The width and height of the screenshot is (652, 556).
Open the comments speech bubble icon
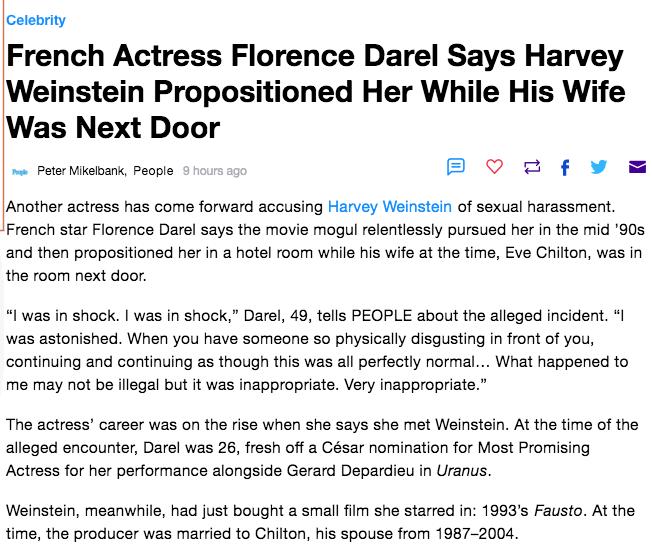click(455, 167)
